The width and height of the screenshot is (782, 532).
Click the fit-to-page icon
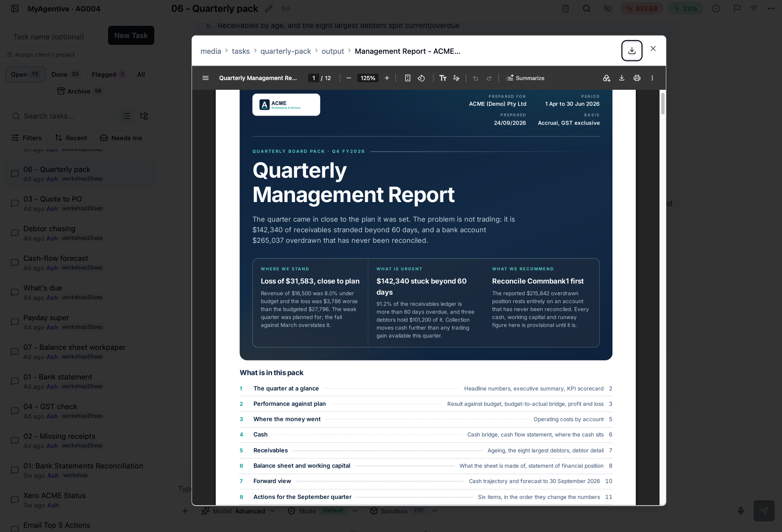click(x=408, y=78)
